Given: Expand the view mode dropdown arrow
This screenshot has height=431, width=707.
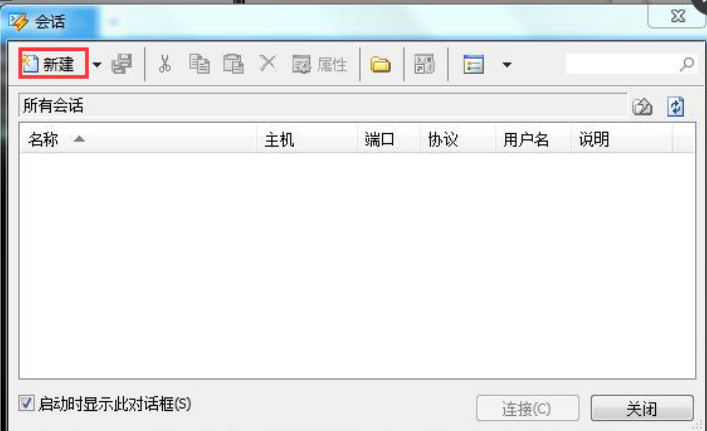Looking at the screenshot, I should 507,65.
